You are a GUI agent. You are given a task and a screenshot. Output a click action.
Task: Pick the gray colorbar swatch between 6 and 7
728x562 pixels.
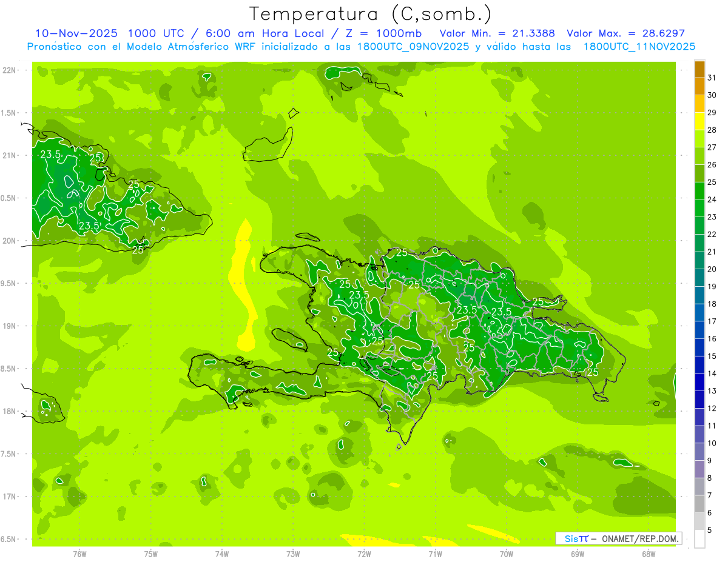[699, 504]
